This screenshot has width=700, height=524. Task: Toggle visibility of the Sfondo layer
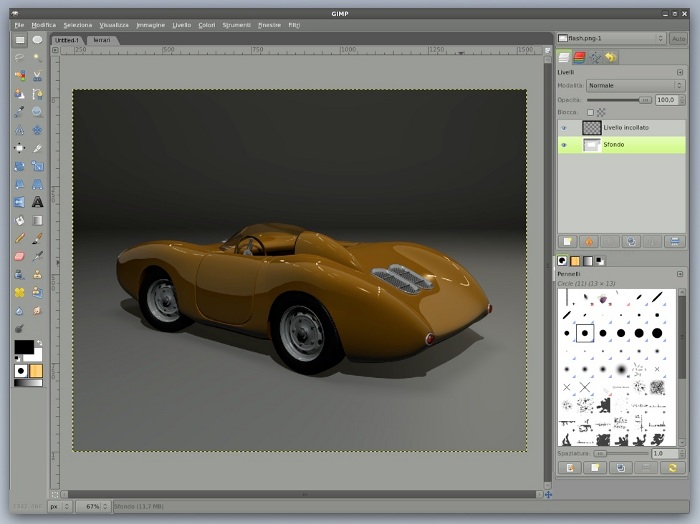(x=563, y=145)
